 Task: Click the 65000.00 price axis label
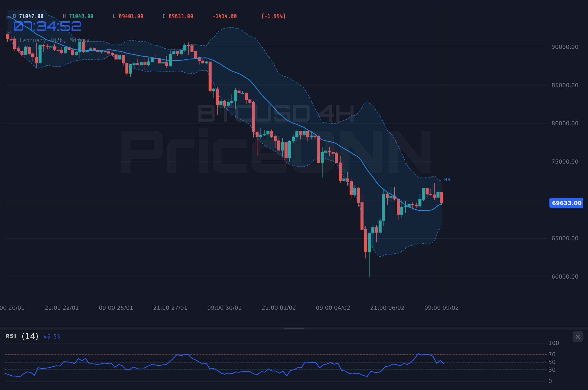[565, 238]
